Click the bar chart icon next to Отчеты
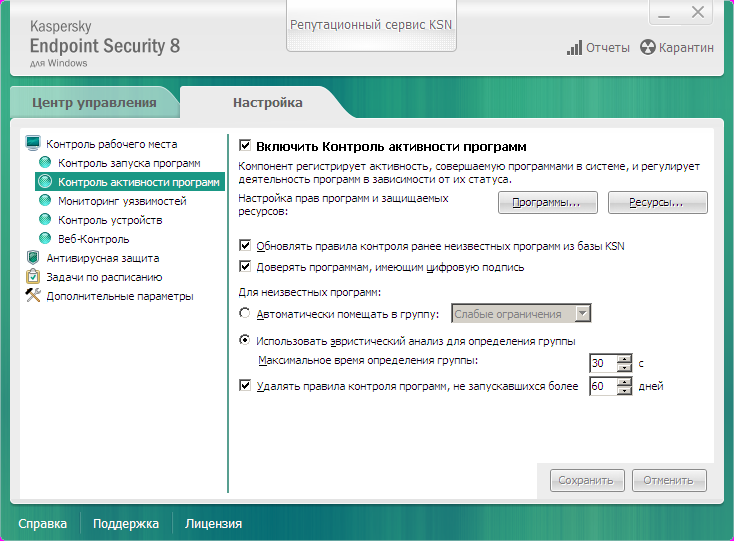This screenshot has height=541, width=734. (574, 48)
